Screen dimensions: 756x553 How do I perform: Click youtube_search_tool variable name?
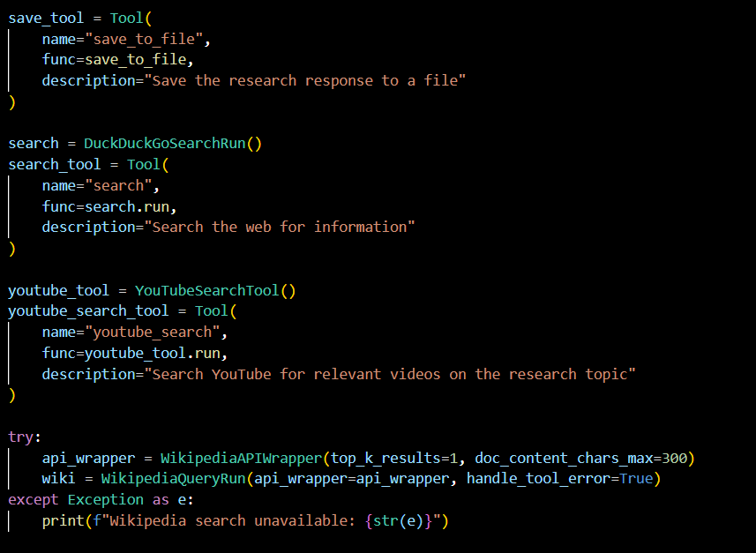(88, 311)
